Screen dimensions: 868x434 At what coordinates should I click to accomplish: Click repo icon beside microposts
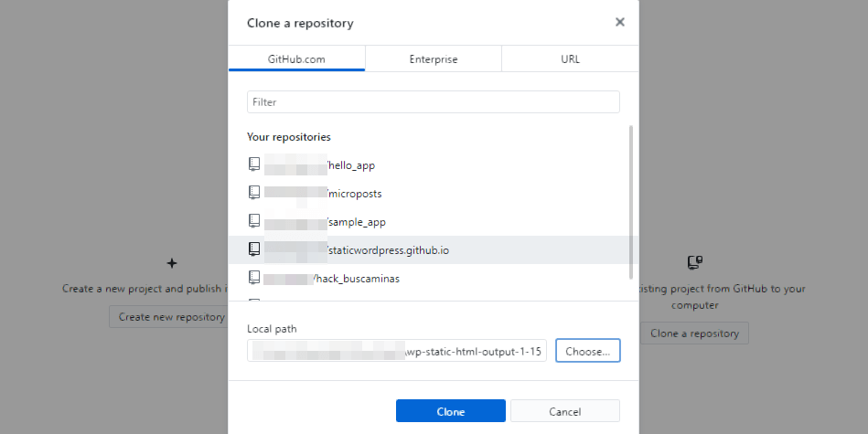click(254, 193)
